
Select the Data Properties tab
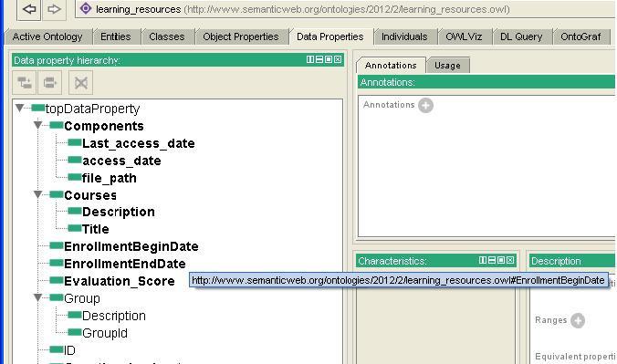[x=330, y=36]
